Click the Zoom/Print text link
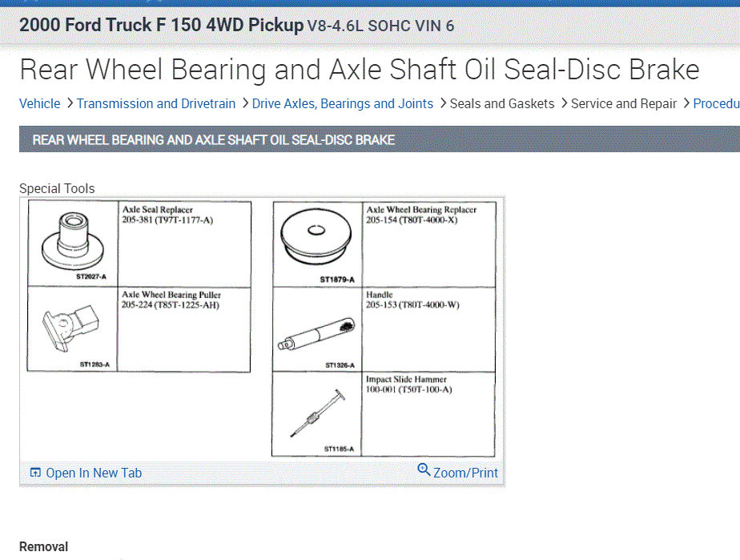 pos(465,473)
